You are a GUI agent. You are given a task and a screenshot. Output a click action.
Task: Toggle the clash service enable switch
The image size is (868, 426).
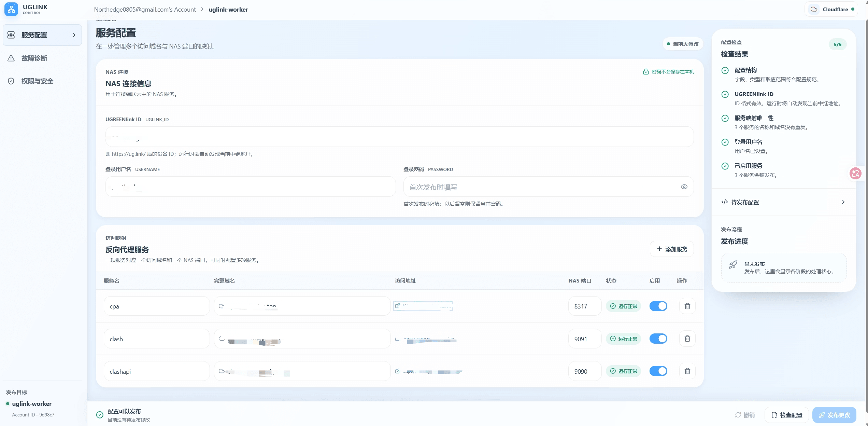click(x=658, y=339)
